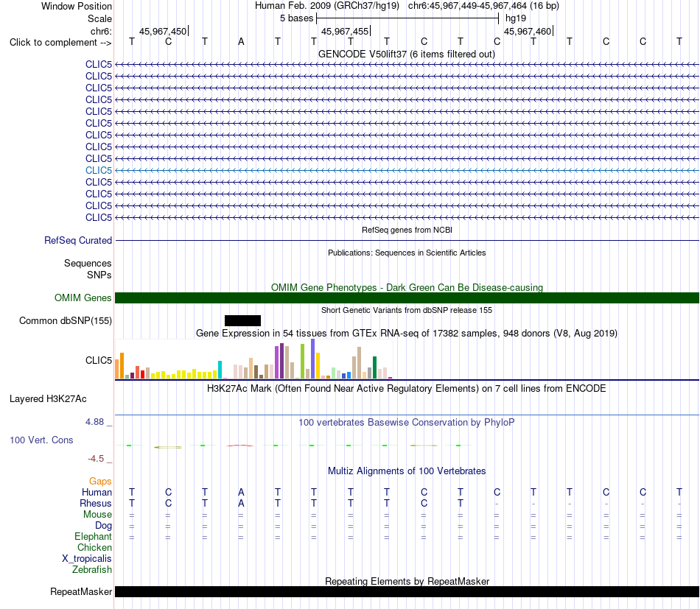Click the 'Dog' species label

click(x=103, y=526)
